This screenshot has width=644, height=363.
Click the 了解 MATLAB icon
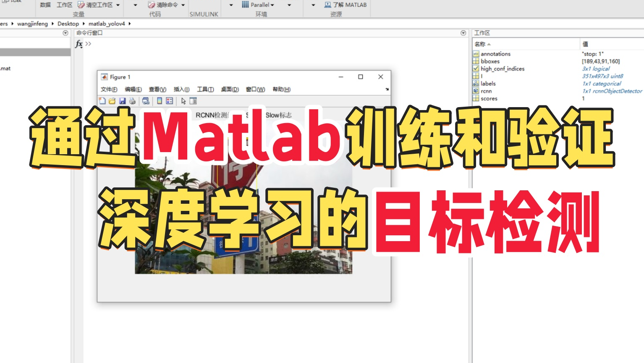click(327, 5)
